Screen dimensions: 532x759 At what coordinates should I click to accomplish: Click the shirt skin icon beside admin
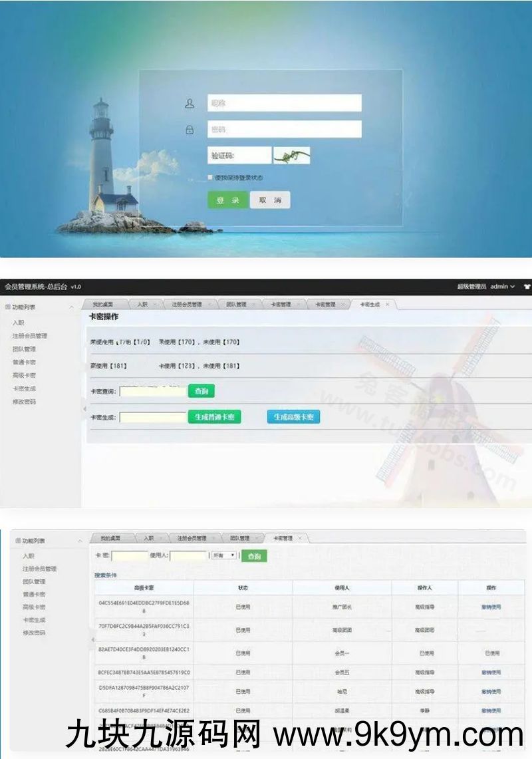527,287
